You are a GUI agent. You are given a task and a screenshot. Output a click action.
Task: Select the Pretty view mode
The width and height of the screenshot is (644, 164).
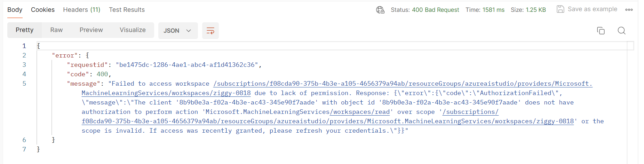(x=24, y=30)
